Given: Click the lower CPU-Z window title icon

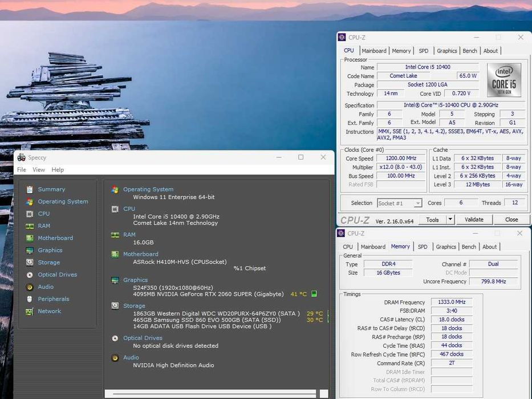Looking at the screenshot, I should pyautogui.click(x=341, y=233).
